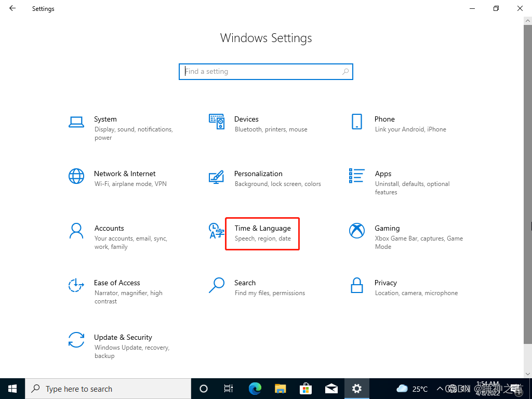The image size is (532, 399).
Task: Click 'Wi-Fi, airplane mode, VPN' description
Action: tap(130, 184)
